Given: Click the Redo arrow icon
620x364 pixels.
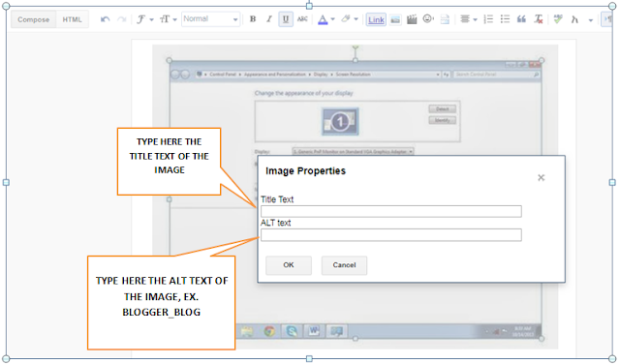Looking at the screenshot, I should (x=122, y=19).
